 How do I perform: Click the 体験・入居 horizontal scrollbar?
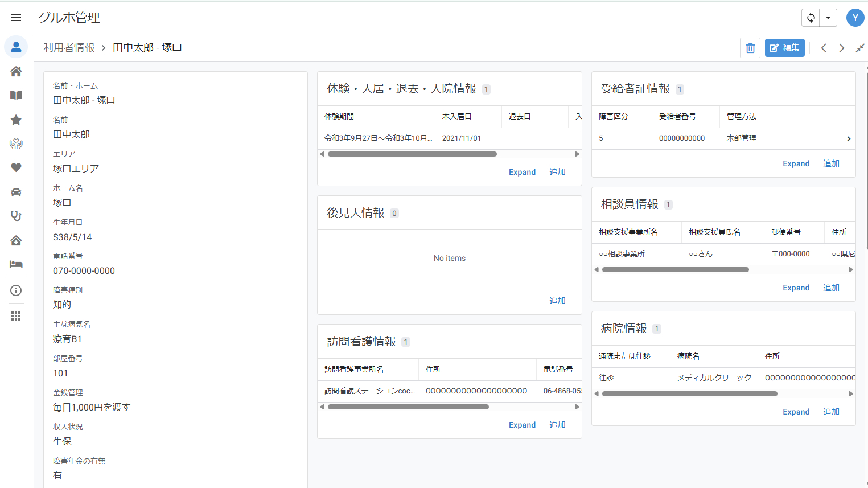click(412, 154)
